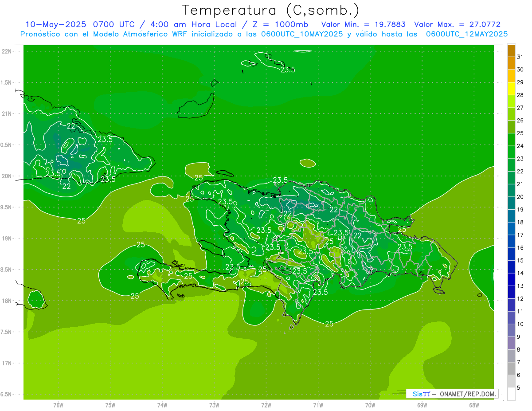Click the legend value "28" on color bar
The height and width of the screenshot is (411, 532).
pos(520,95)
